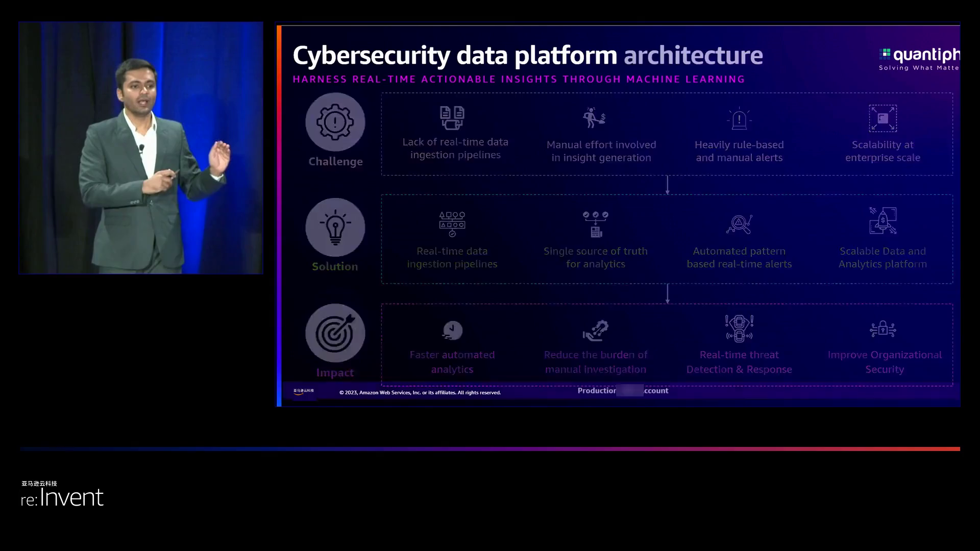
Task: Click the improve organizational security icon
Action: [883, 329]
